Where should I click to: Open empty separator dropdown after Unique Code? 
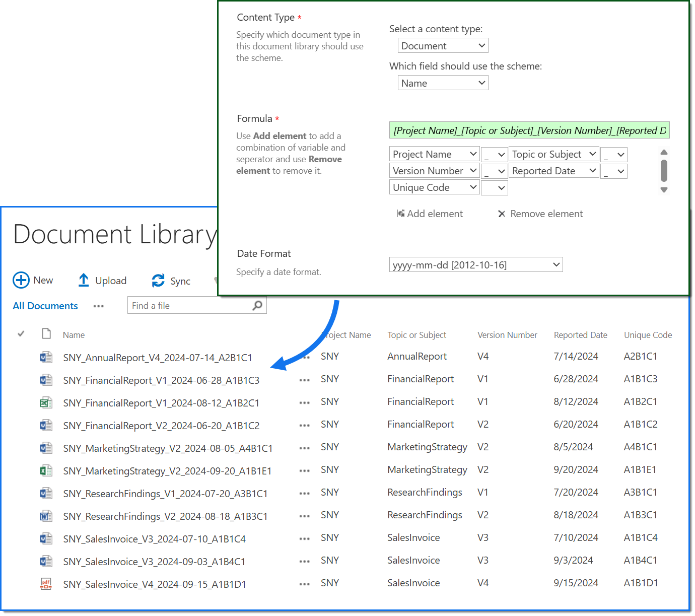coord(495,188)
